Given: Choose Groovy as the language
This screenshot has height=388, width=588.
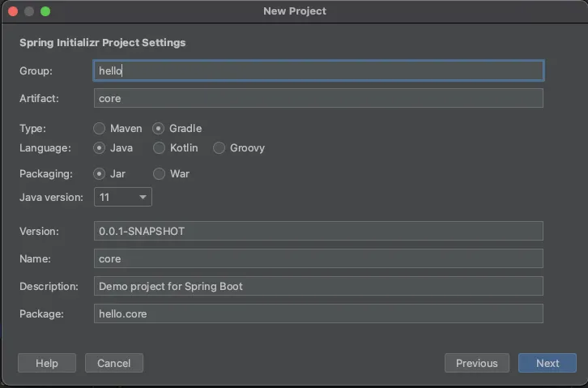Looking at the screenshot, I should pyautogui.click(x=219, y=148).
